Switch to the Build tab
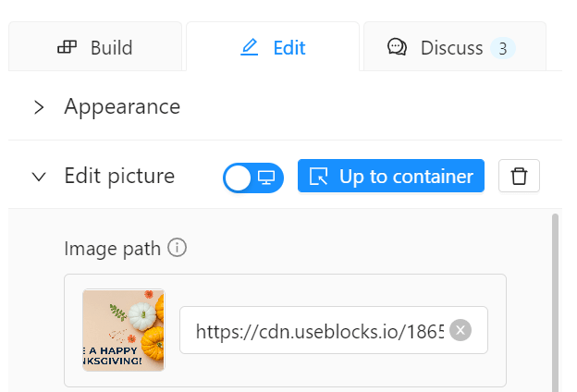This screenshot has height=392, width=577. pos(95,46)
